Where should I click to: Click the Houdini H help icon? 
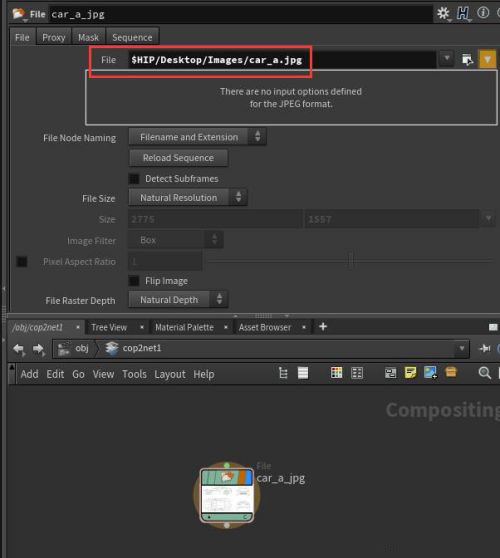[x=463, y=14]
